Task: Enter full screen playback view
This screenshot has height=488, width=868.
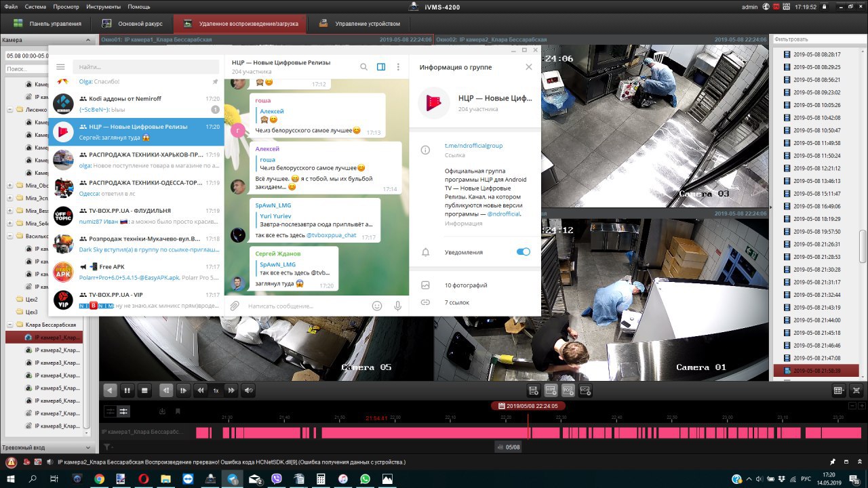Action: point(856,390)
